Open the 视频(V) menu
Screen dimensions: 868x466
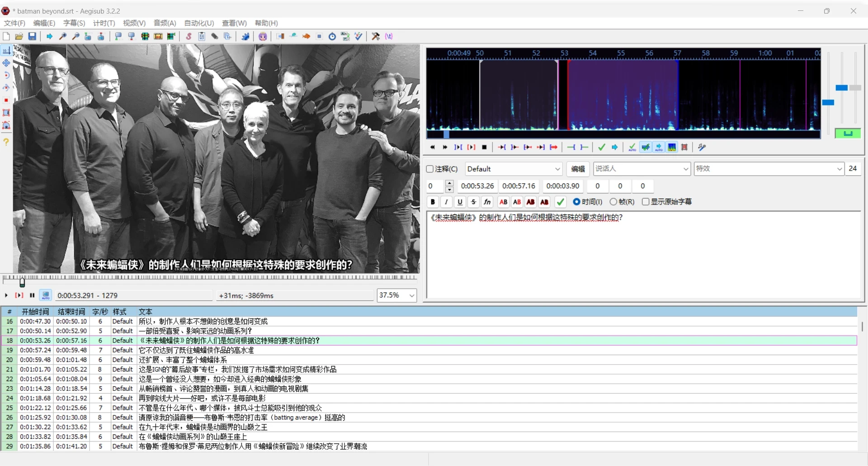tap(134, 23)
